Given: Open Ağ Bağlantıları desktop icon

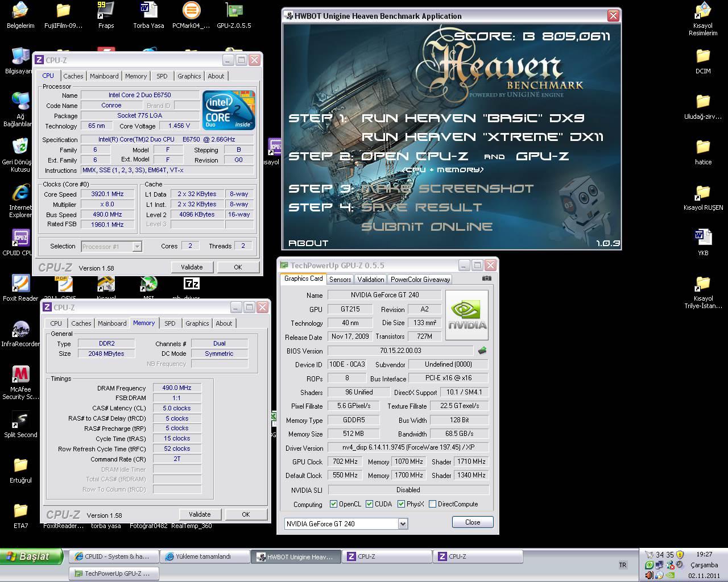Looking at the screenshot, I should click(20, 109).
